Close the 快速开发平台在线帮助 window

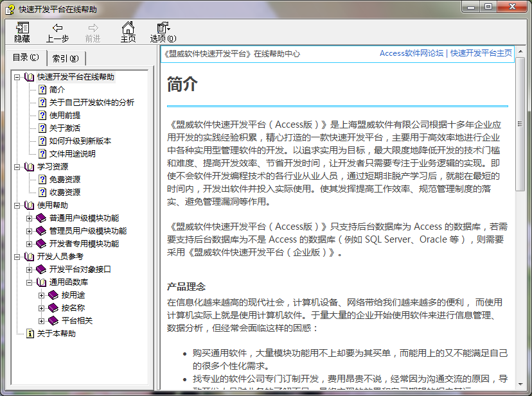(512, 7)
